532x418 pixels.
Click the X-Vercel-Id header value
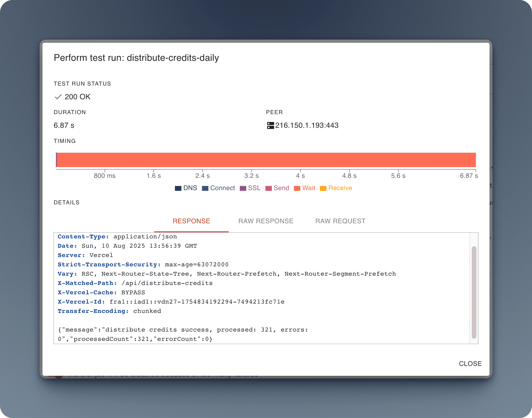point(197,302)
